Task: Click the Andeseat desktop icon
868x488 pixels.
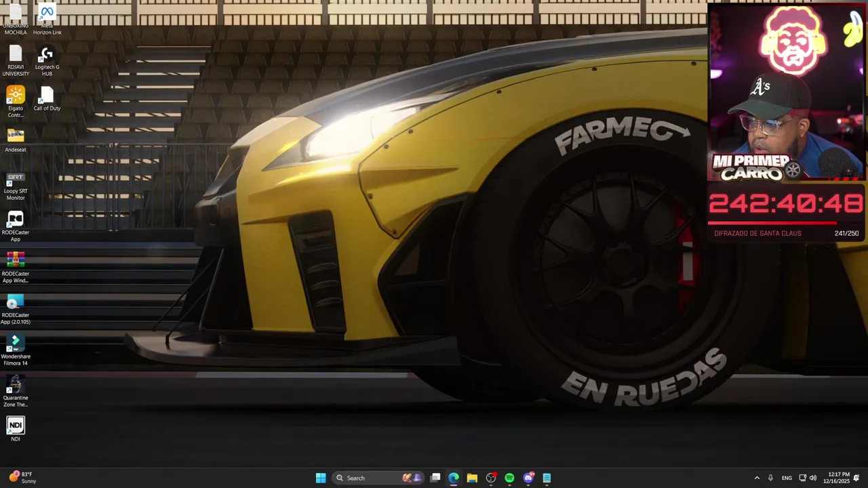Action: [x=16, y=140]
